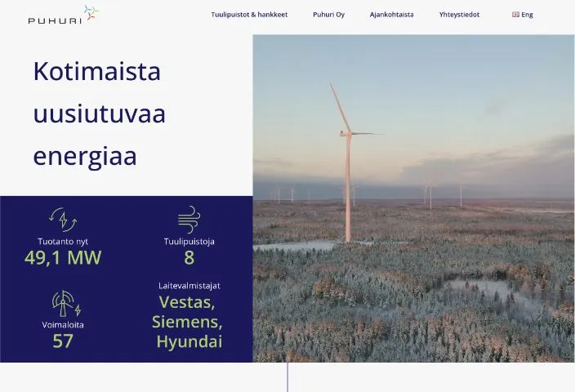Click the wind turbine icon above Voimaloita
This screenshot has height=392, width=575.
point(66,304)
